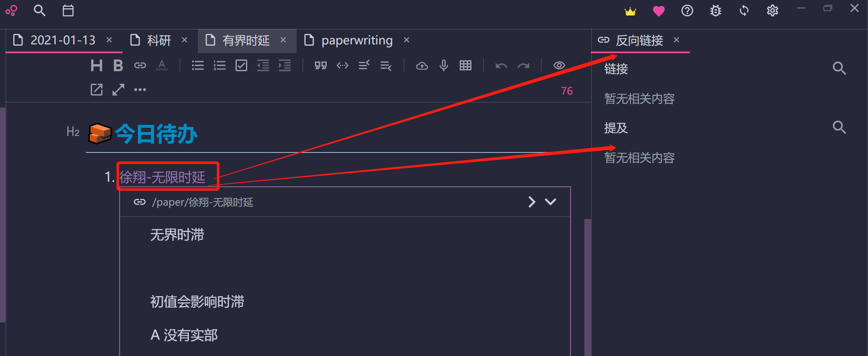Insert inline code from the toolbar

(x=343, y=65)
